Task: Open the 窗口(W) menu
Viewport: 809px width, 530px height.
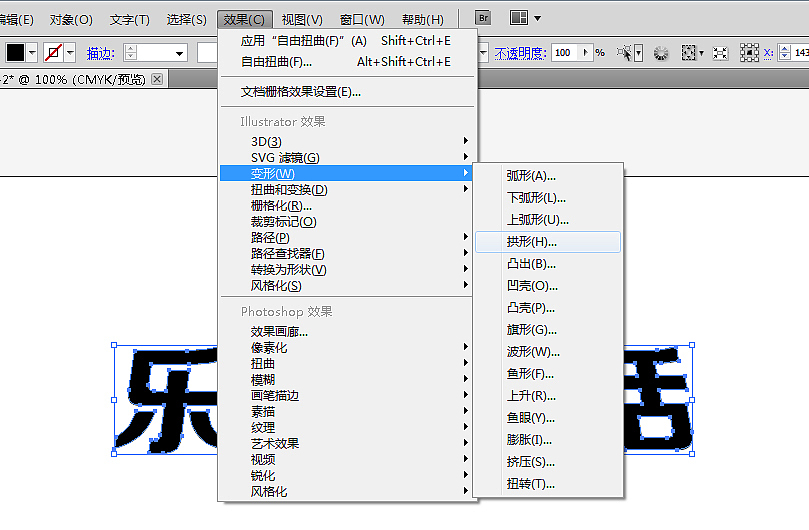Action: 362,20
